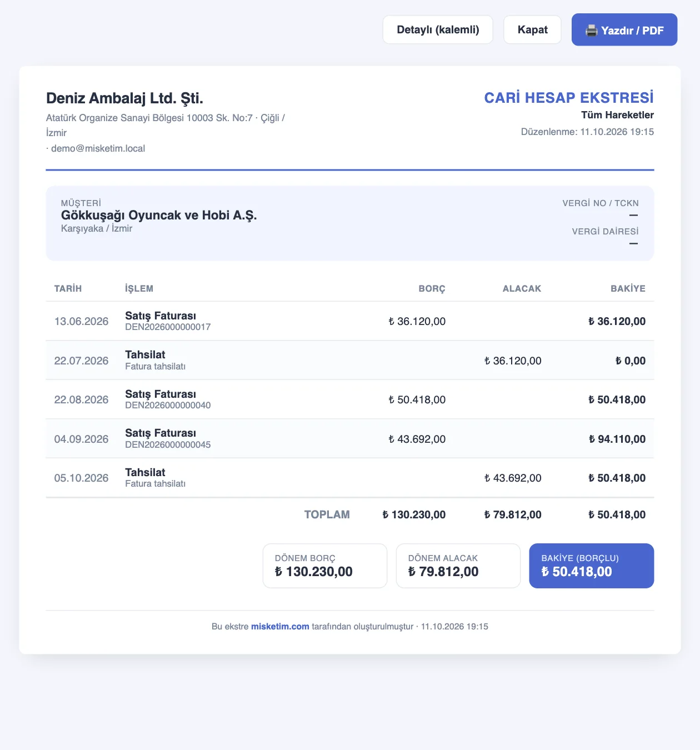Click the Dönem Alacak summary card

(x=458, y=566)
